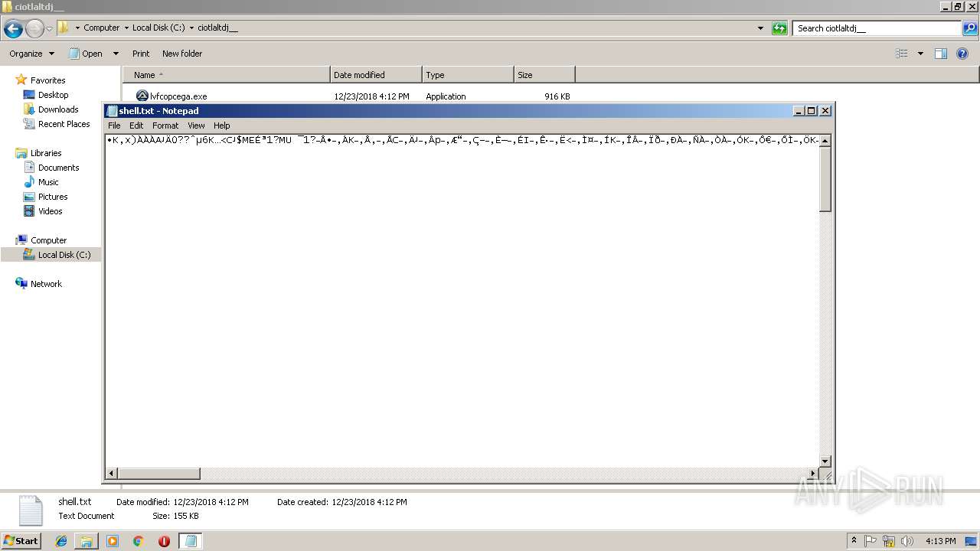Viewport: 980px width, 551px height.
Task: Toggle the preview pane icon
Action: pos(941,54)
